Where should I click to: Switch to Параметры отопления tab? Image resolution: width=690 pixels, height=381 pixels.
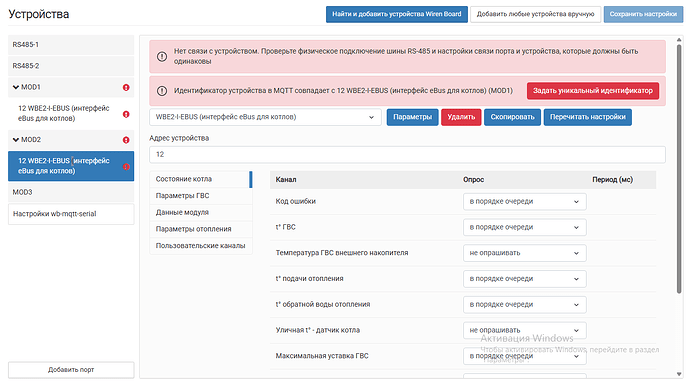tap(201, 229)
